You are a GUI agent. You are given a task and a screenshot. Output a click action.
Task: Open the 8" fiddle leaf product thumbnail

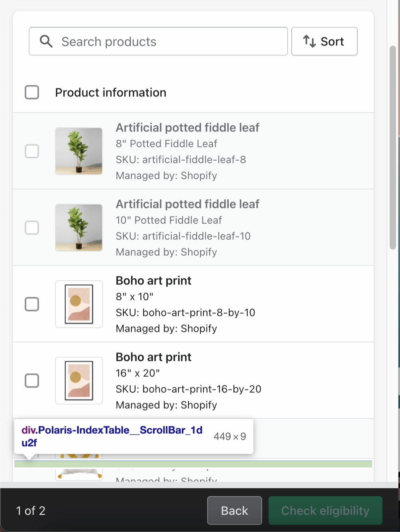78,151
